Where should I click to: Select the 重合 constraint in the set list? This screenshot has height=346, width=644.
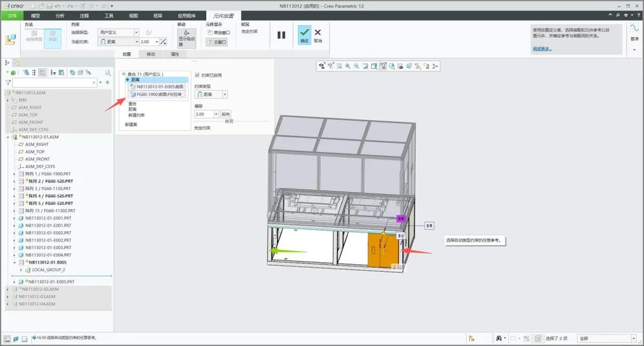click(x=132, y=104)
